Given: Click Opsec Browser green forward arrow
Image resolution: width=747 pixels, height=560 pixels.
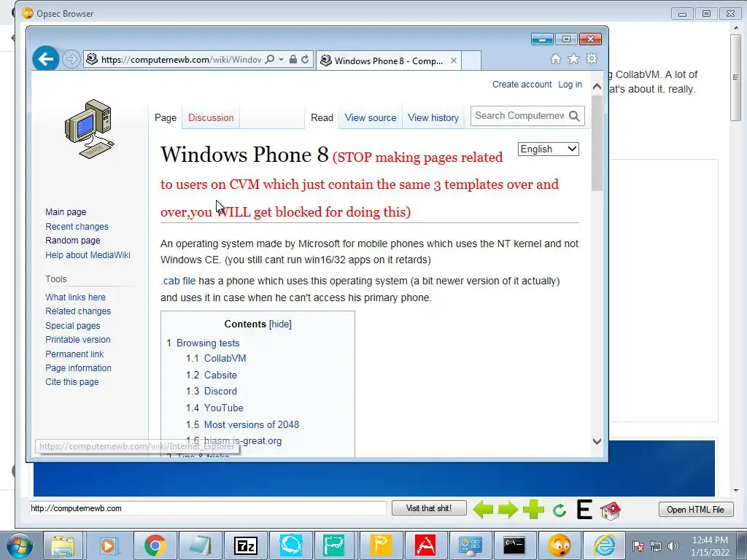Looking at the screenshot, I should coord(508,510).
